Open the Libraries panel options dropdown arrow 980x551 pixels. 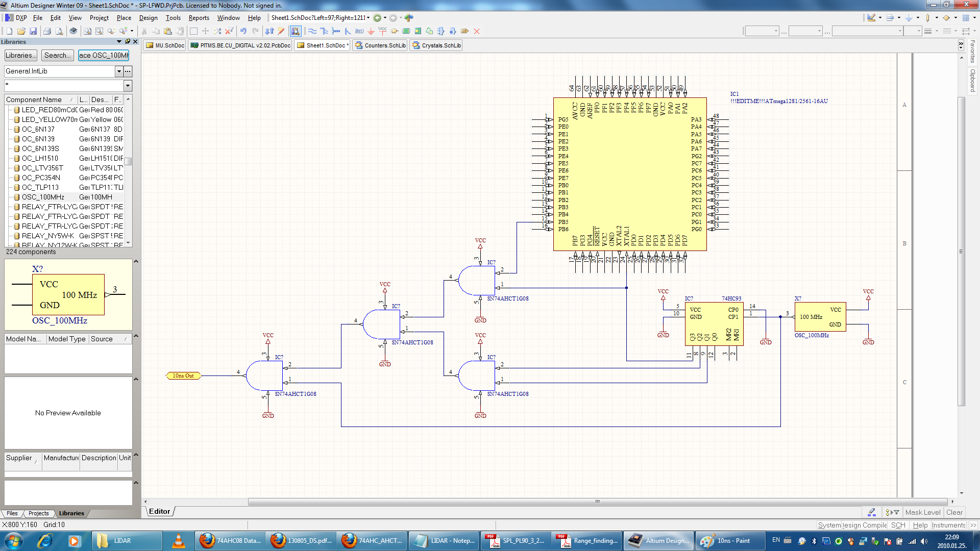coord(119,42)
